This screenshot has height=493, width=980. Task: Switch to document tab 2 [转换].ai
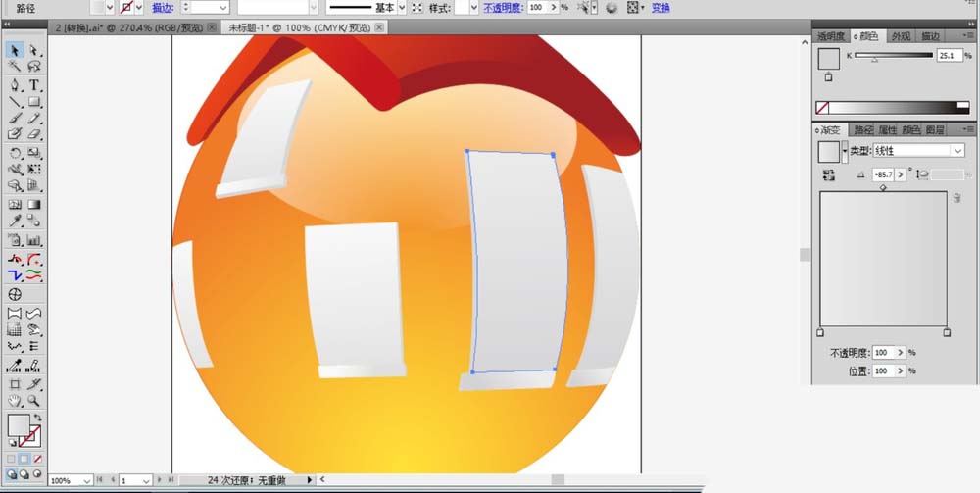(x=129, y=27)
